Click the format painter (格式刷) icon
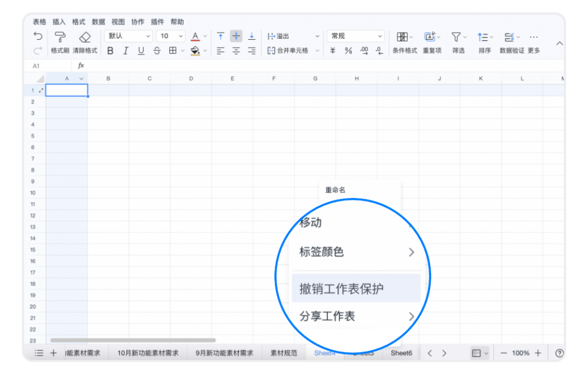This screenshot has width=588, height=373. (x=60, y=37)
